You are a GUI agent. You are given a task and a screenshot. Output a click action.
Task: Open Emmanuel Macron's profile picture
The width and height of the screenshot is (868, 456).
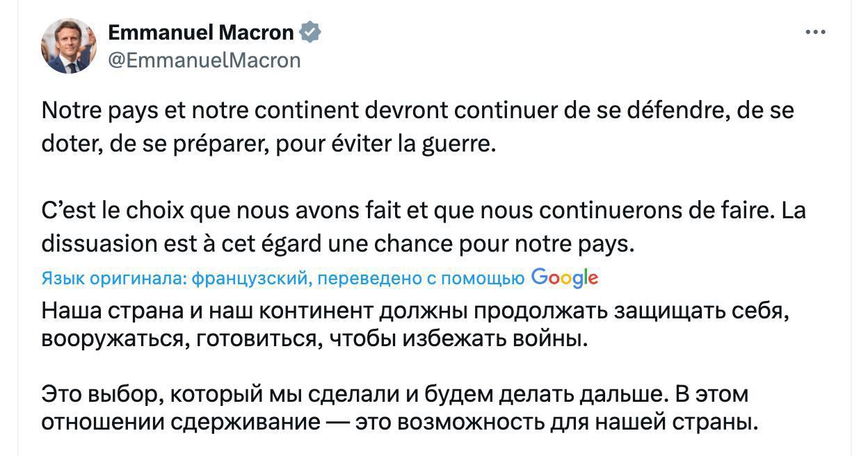click(69, 46)
